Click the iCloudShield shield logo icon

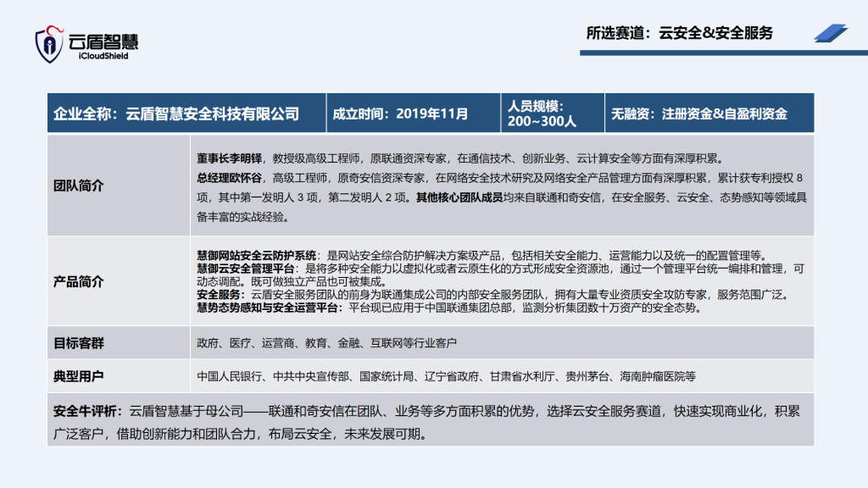coord(48,44)
